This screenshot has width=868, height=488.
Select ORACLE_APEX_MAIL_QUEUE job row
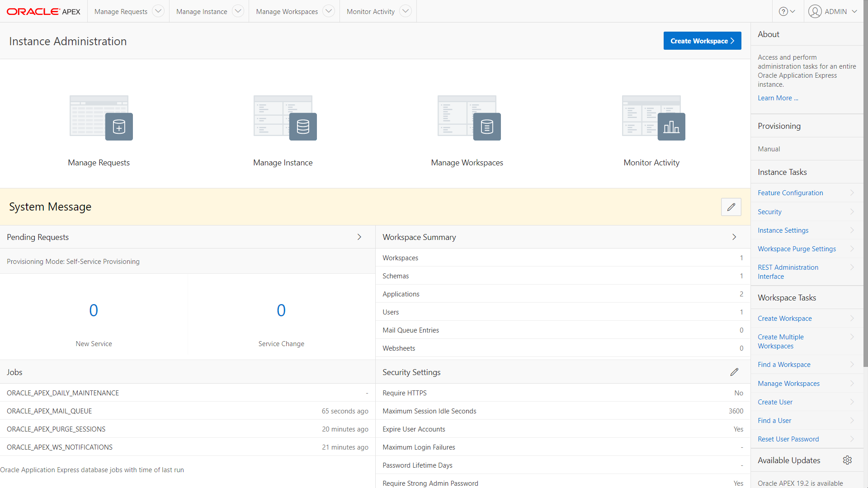[x=188, y=411]
